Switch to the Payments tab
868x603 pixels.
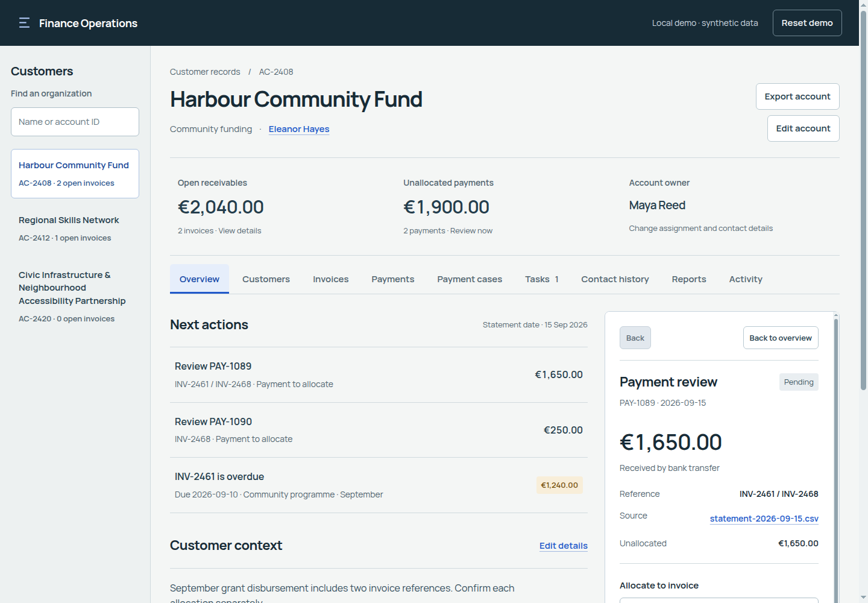click(393, 279)
